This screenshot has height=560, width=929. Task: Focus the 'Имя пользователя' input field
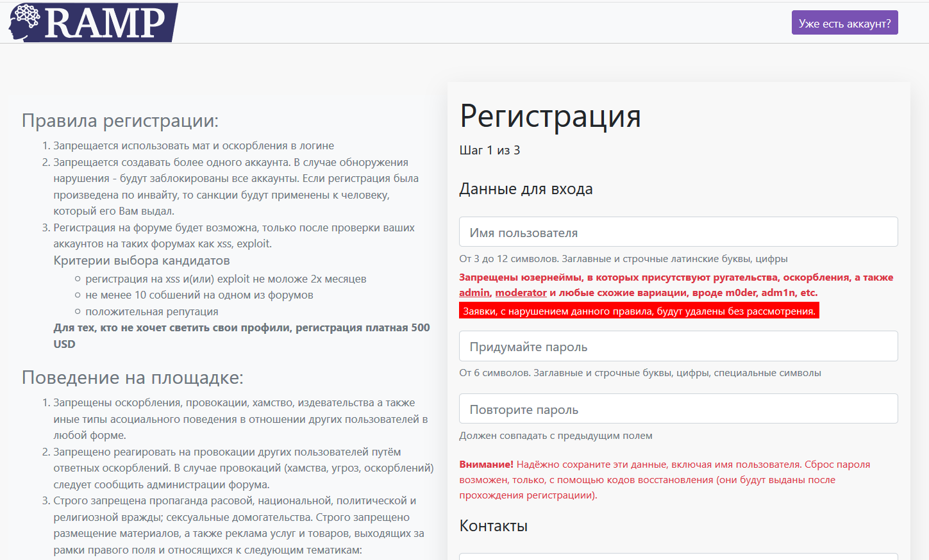point(678,232)
